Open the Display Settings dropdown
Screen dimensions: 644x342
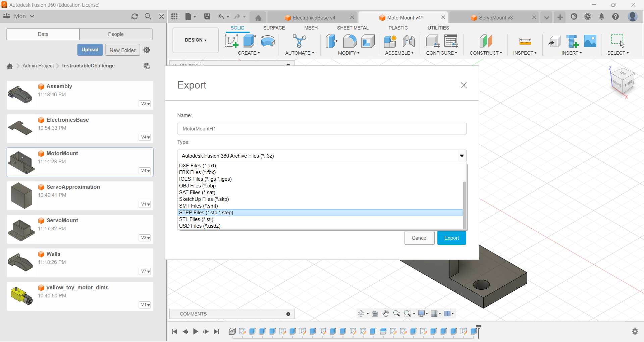pos(423,313)
